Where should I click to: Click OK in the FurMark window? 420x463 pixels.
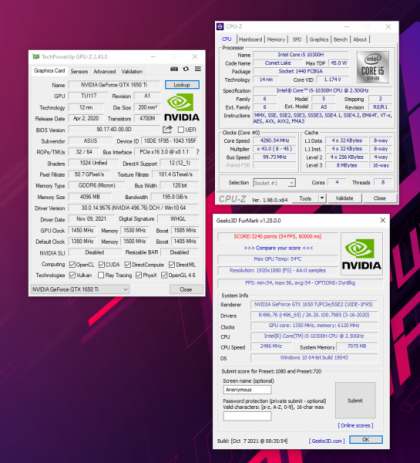[366, 440]
